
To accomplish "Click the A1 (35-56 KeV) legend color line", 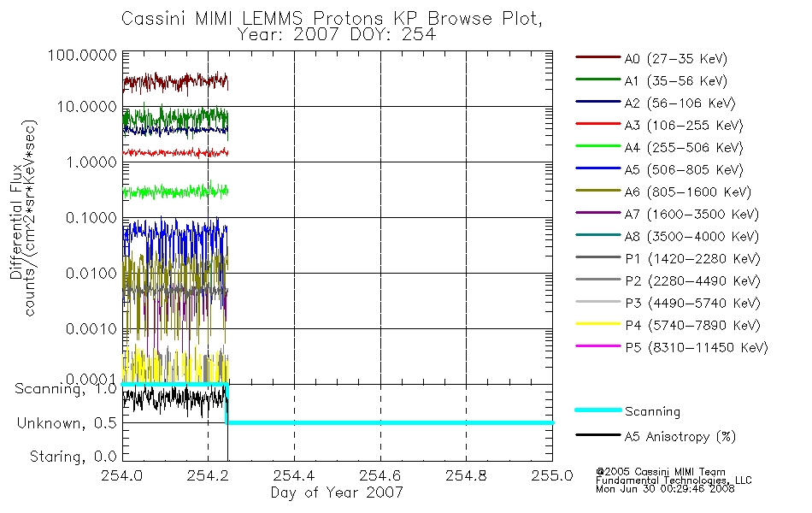I will (597, 80).
